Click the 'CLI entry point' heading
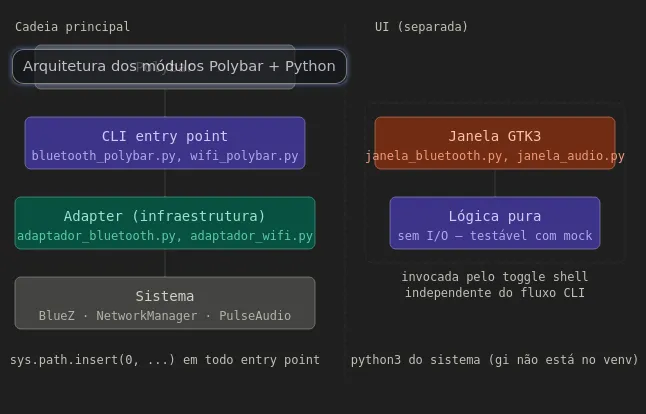The width and height of the screenshot is (646, 414). (x=165, y=136)
